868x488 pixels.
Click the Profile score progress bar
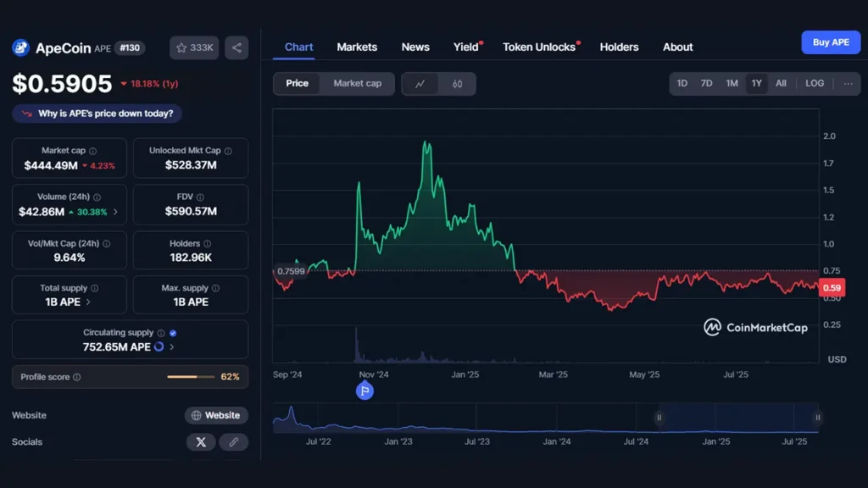pyautogui.click(x=191, y=377)
